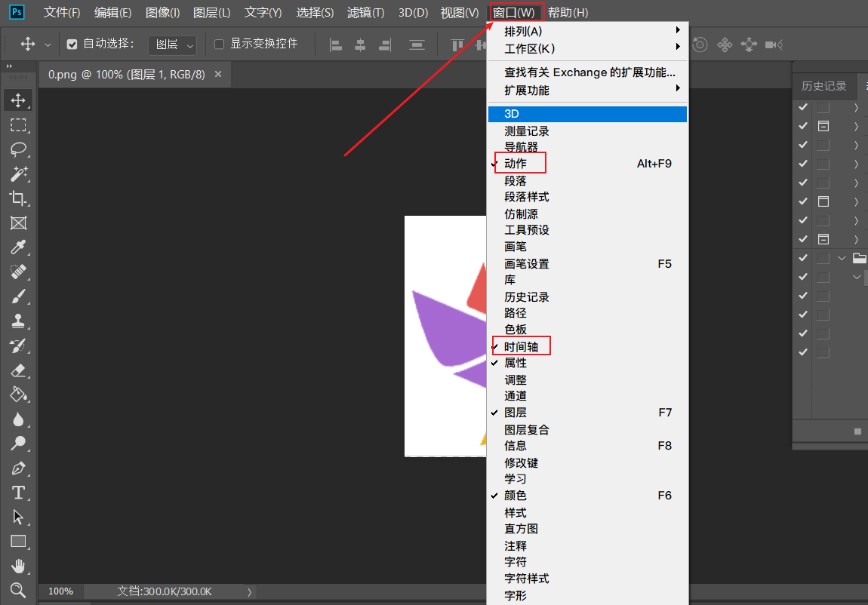Click 动作 in the Window menu
Screen dimensions: 868x605
point(516,163)
